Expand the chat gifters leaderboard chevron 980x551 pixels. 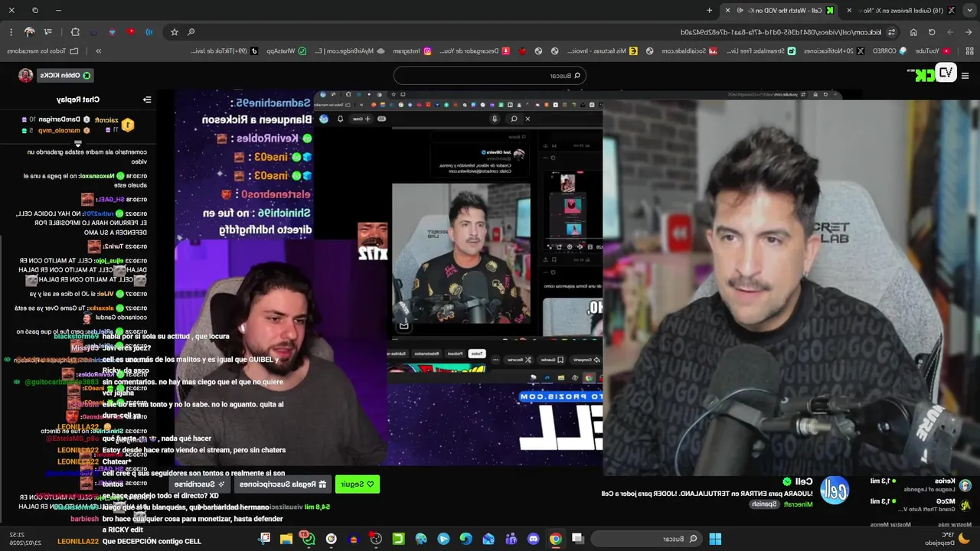click(77, 143)
